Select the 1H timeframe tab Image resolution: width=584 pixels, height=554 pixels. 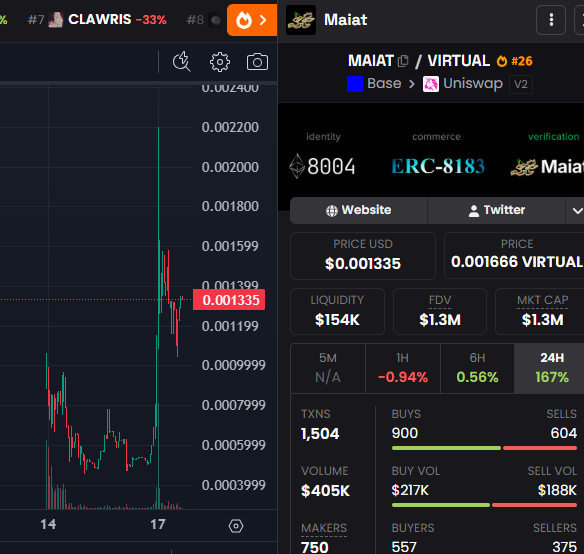pyautogui.click(x=403, y=368)
